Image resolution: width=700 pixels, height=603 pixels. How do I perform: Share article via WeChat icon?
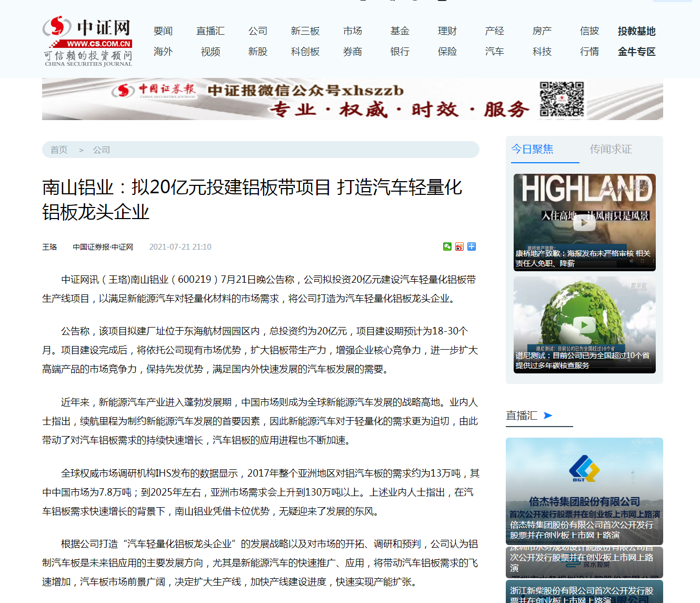click(x=447, y=246)
